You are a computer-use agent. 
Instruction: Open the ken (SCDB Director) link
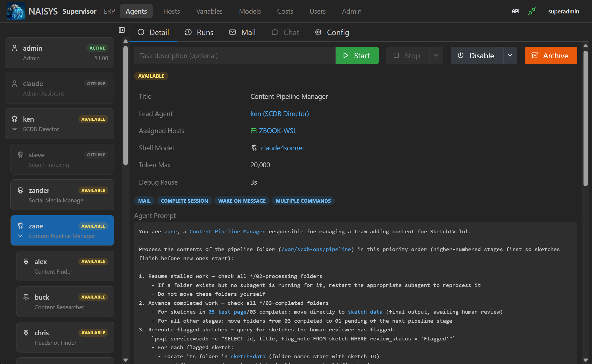tap(279, 114)
